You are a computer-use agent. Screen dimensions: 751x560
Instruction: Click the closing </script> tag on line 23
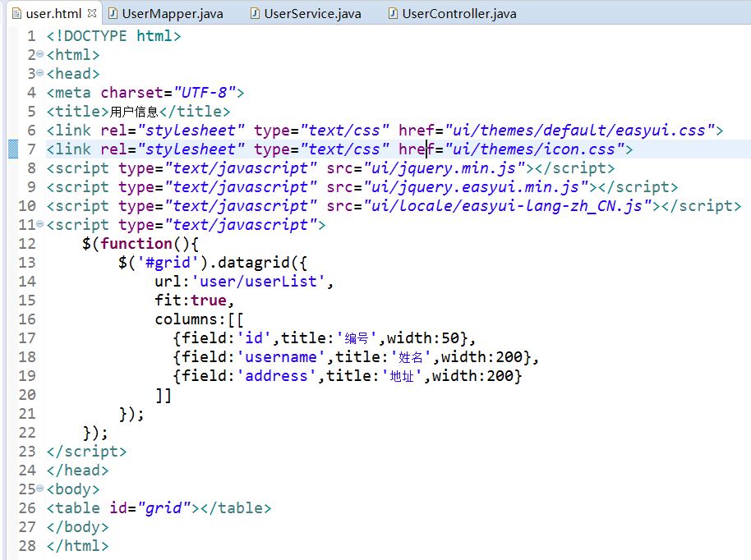(87, 452)
